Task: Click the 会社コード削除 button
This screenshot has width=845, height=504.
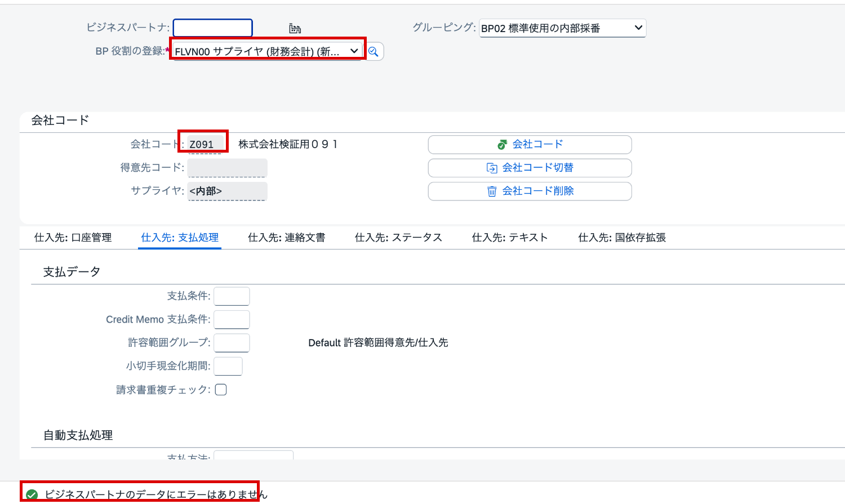Action: (530, 191)
